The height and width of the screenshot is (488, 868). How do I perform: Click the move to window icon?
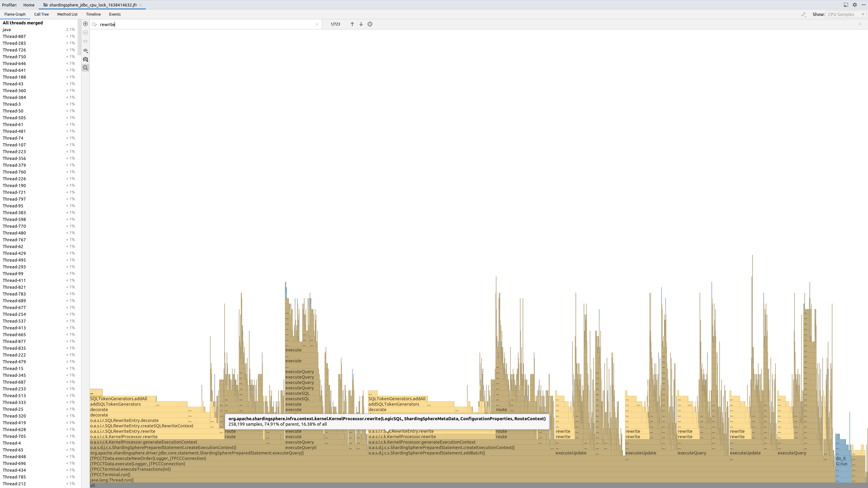(x=846, y=5)
